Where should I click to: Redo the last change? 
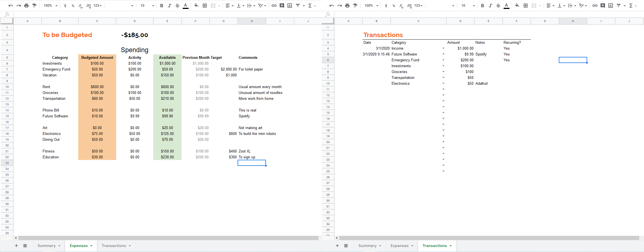click(18, 5)
